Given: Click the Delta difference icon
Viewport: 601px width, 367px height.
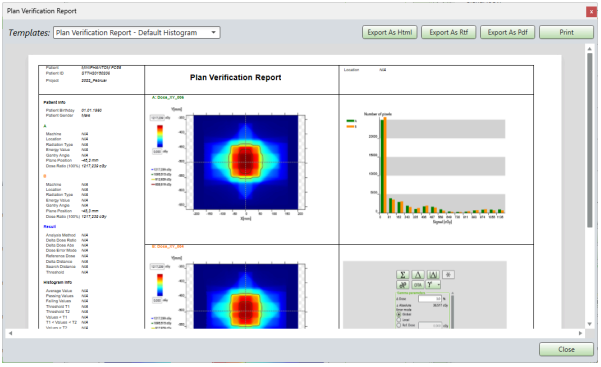Looking at the screenshot, I should (x=418, y=275).
